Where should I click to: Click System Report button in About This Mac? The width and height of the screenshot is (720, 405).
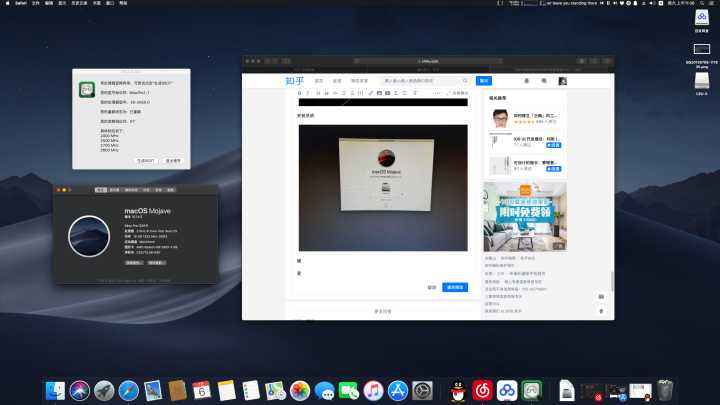(x=134, y=263)
